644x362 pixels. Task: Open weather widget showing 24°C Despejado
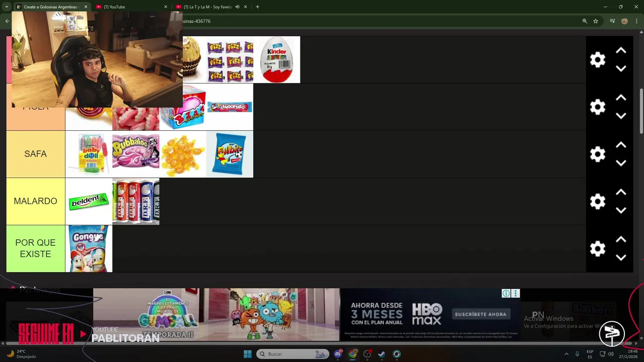(x=21, y=354)
